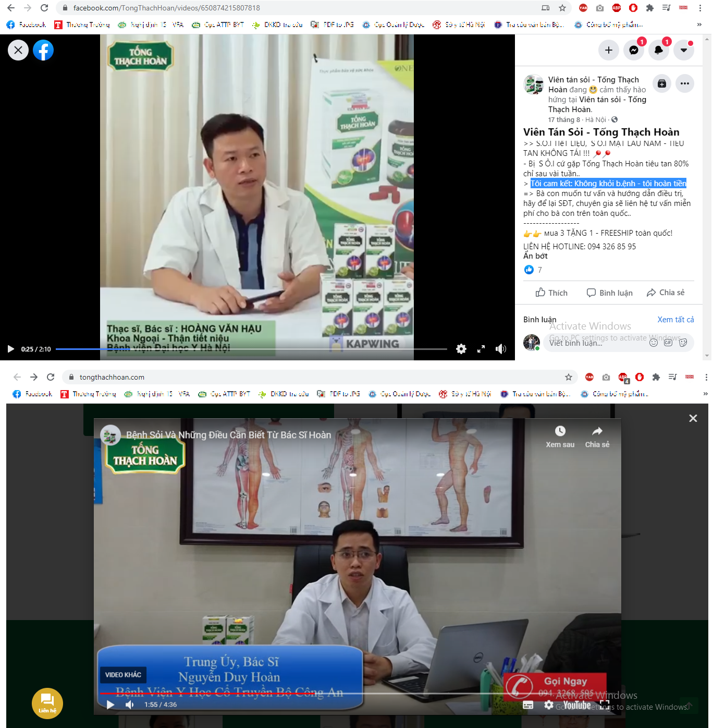Viewport: 713px width, 728px height.
Task: Play the Facebook video
Action: tap(10, 349)
